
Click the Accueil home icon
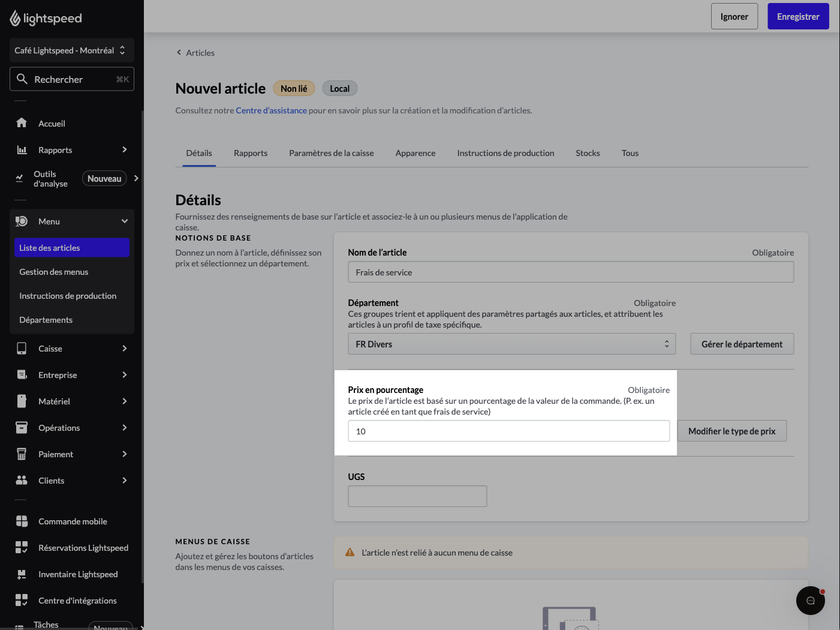22,123
